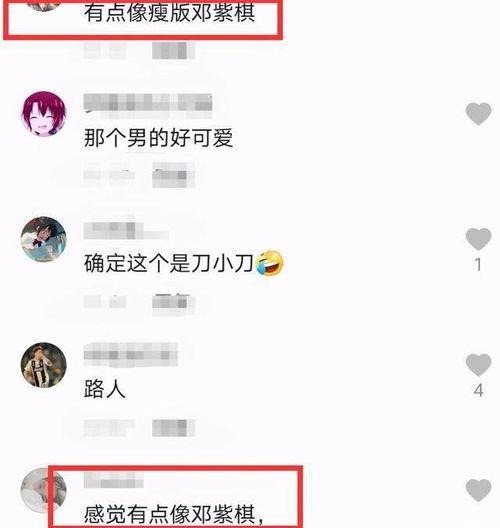Click the laughing emoji in 刀小刀 comment
The height and width of the screenshot is (528, 500).
(269, 263)
